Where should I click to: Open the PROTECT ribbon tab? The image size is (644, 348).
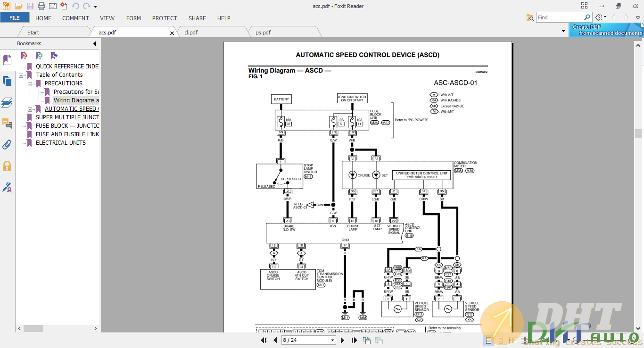(x=165, y=18)
